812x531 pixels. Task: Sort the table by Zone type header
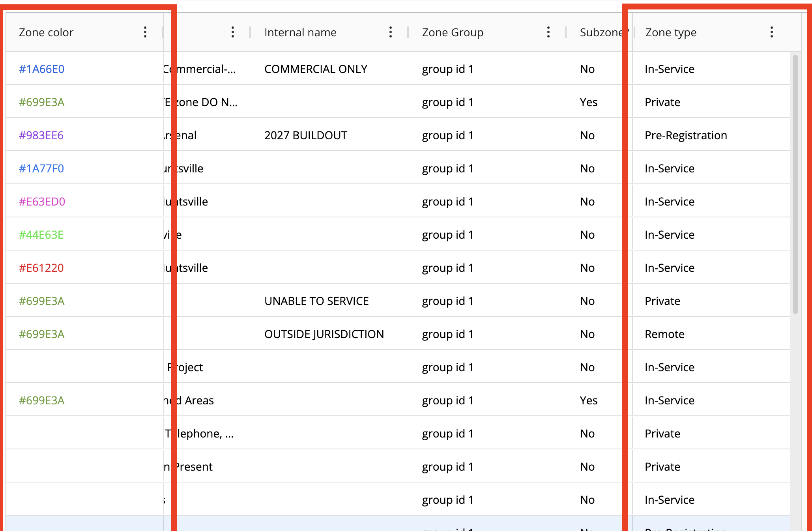click(x=670, y=32)
